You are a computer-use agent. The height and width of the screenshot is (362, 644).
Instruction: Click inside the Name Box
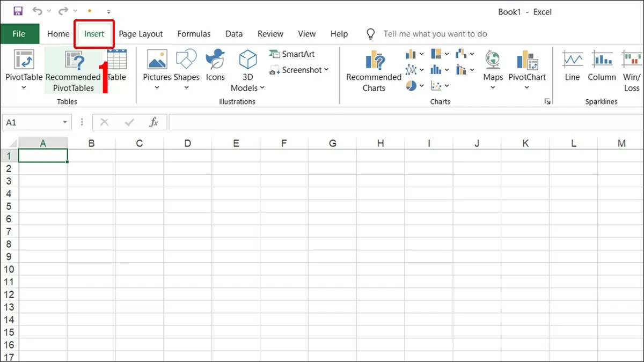pos(32,122)
